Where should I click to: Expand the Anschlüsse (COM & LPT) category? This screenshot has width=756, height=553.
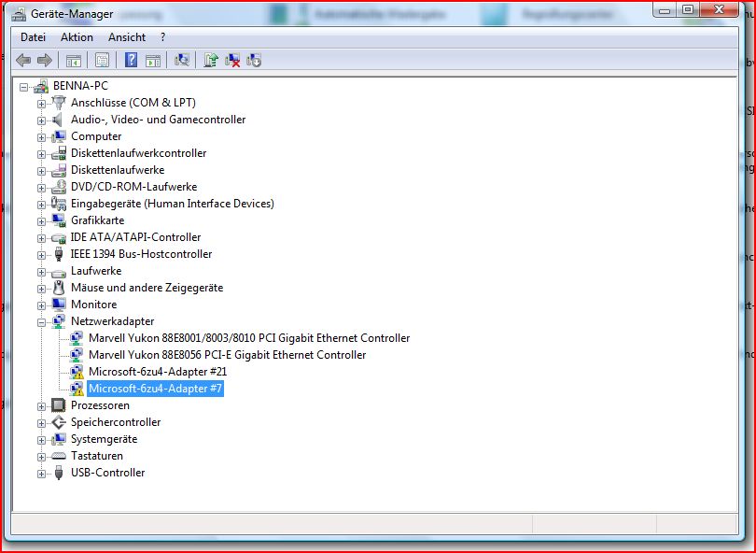pos(41,104)
